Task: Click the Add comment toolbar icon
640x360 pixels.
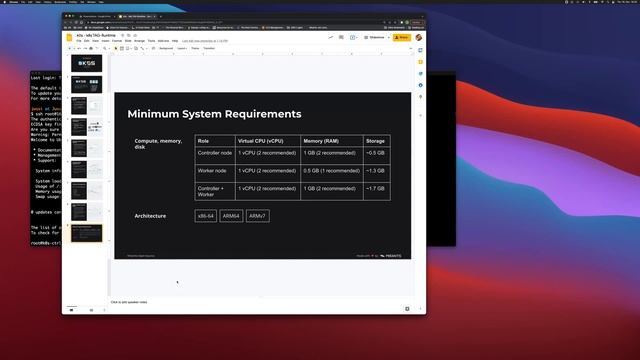Action: point(153,49)
